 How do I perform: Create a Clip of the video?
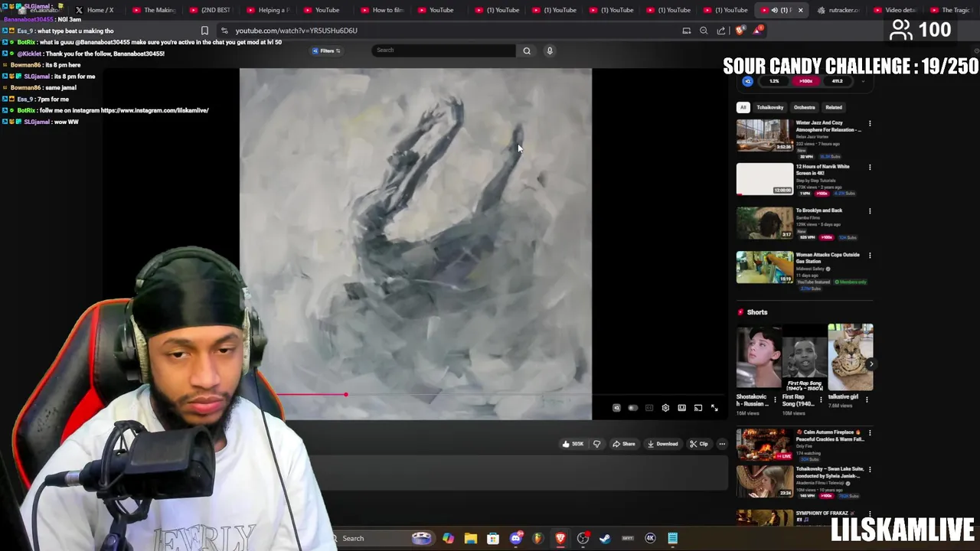tap(698, 444)
